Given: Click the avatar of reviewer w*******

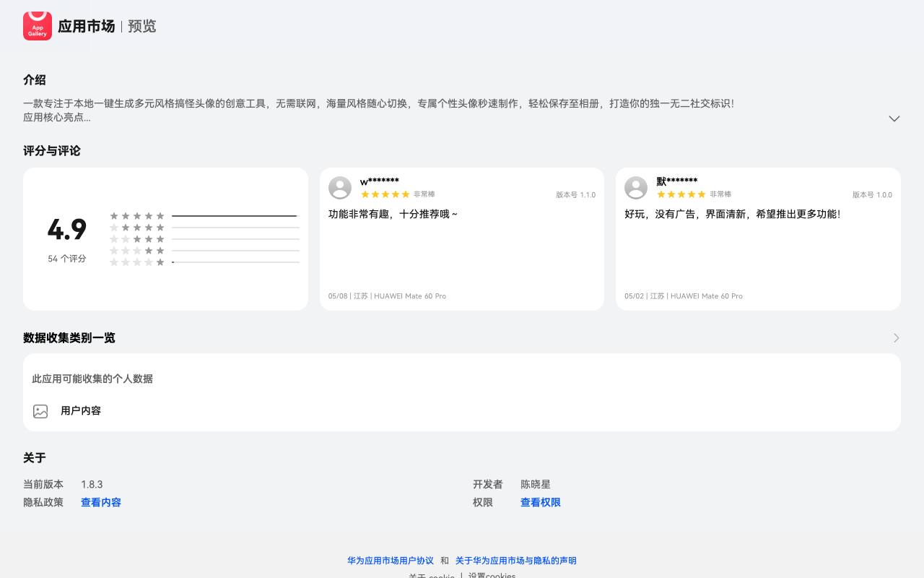Looking at the screenshot, I should pos(340,188).
